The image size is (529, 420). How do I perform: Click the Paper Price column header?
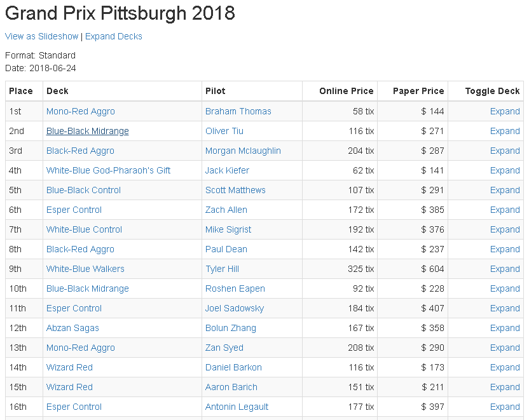[418, 91]
